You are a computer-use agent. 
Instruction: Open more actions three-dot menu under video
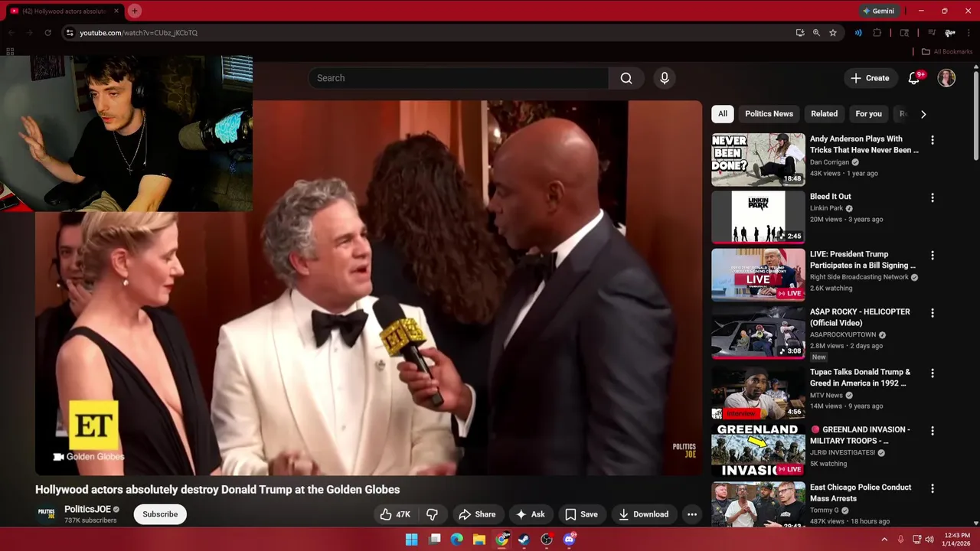click(x=692, y=514)
